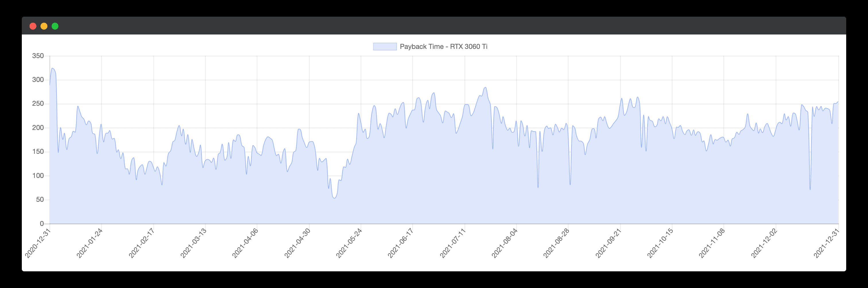This screenshot has width=868, height=288.
Task: Click the 2021-06-17 x-axis date label
Action: (x=400, y=243)
